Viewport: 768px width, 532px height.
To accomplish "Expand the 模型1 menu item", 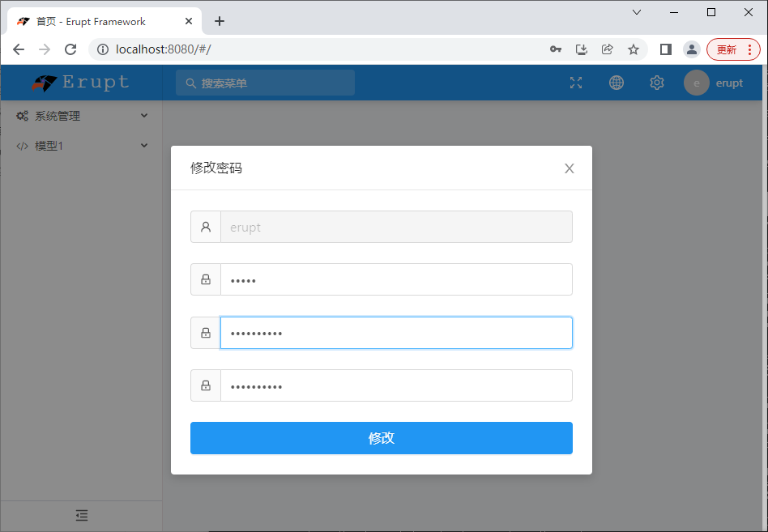I will [x=81, y=146].
